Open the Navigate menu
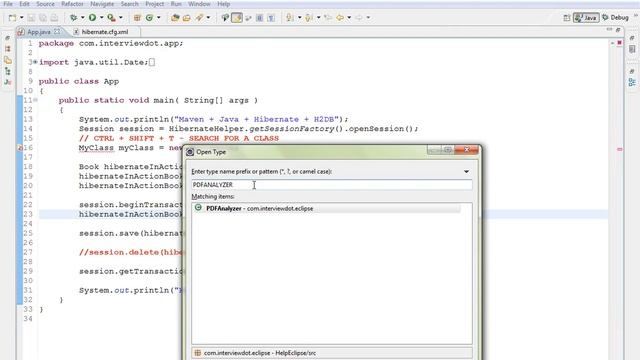The image size is (640, 360). point(102,4)
